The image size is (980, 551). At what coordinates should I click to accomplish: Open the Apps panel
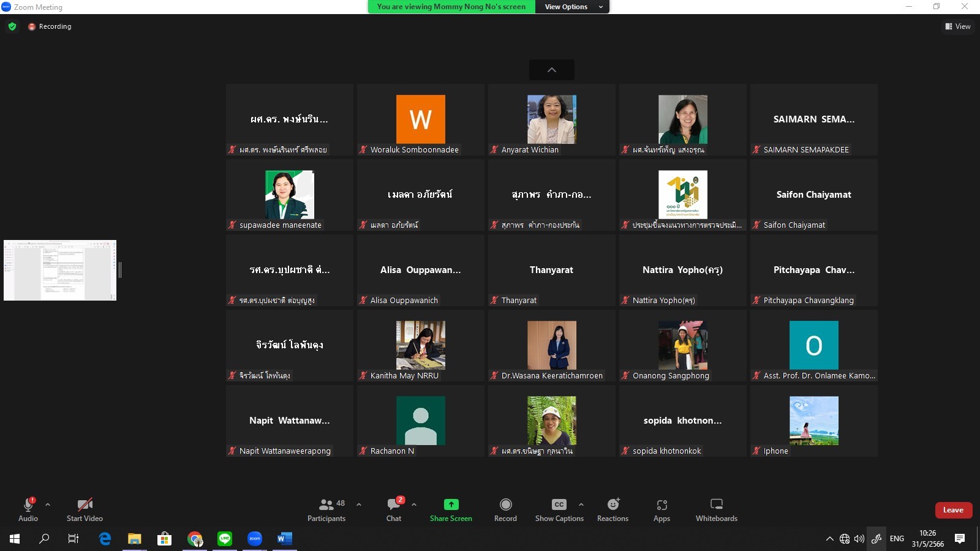pos(661,509)
